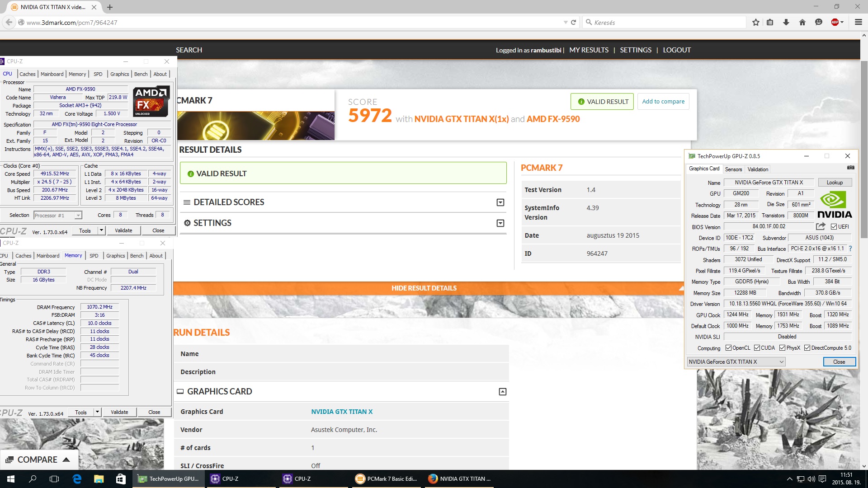Click the URL address bar
Image resolution: width=868 pixels, height=488 pixels.
coord(289,22)
